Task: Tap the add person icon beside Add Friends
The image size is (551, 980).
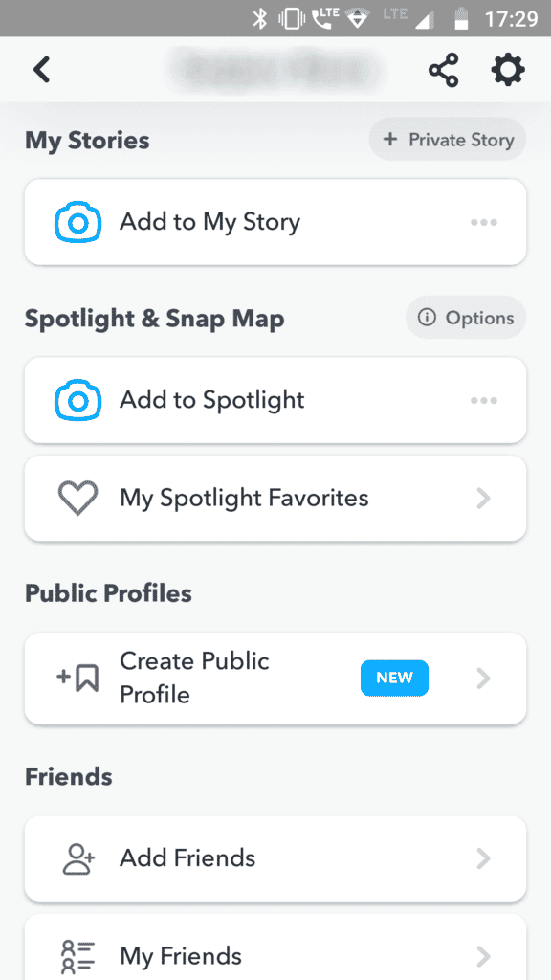Action: [x=78, y=858]
